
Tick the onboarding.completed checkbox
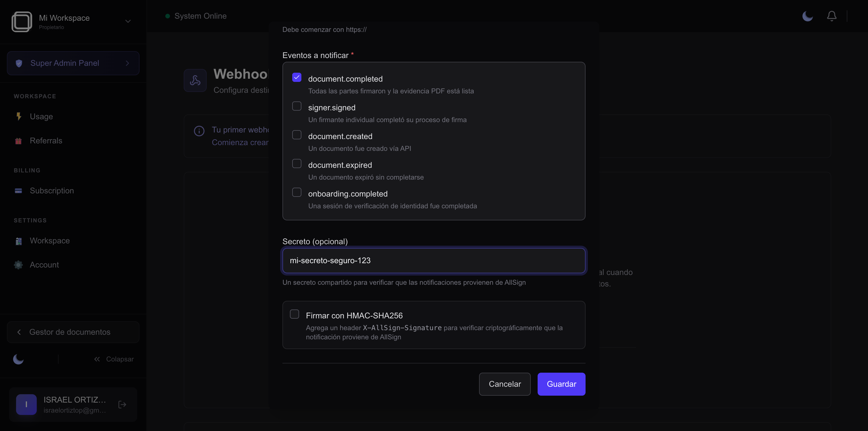pyautogui.click(x=297, y=192)
